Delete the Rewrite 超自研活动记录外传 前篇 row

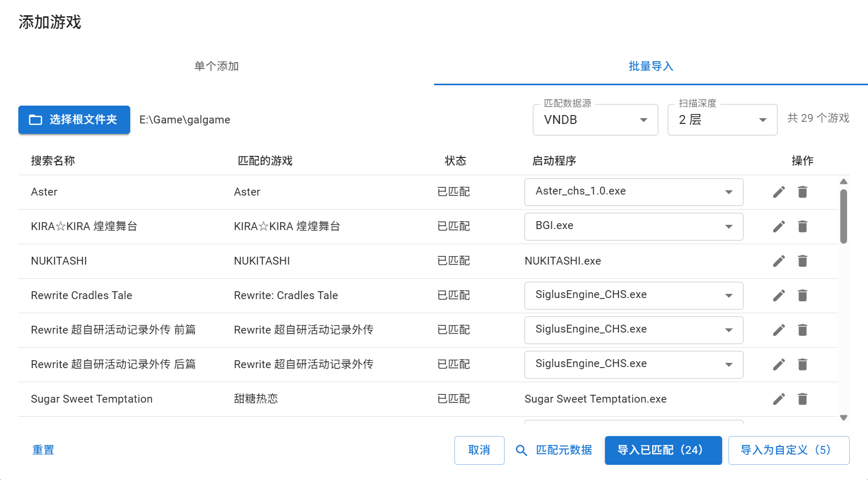(803, 330)
